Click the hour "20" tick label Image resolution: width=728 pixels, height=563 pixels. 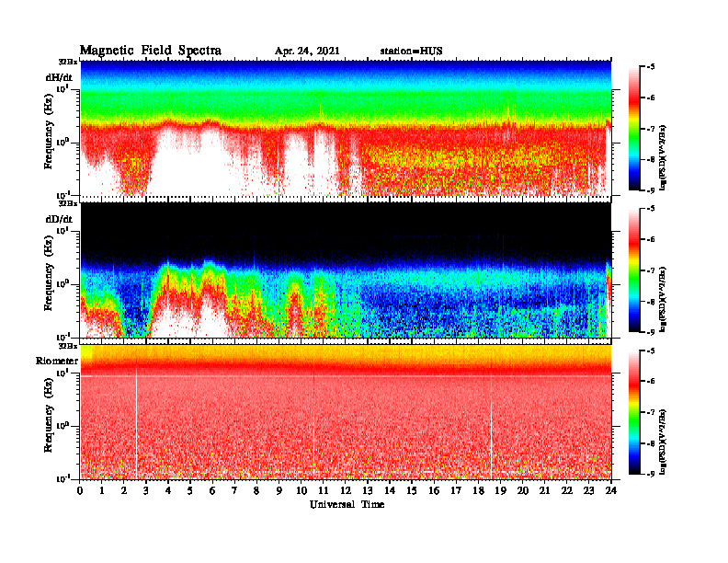point(523,490)
